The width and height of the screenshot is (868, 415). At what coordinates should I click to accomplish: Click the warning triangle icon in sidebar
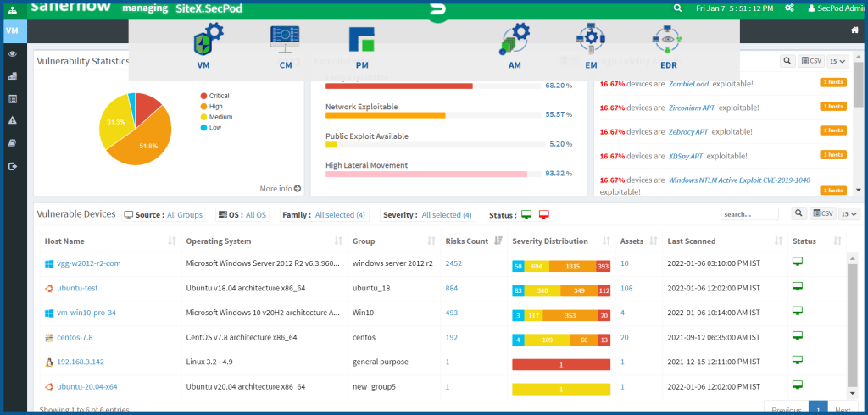click(12, 121)
